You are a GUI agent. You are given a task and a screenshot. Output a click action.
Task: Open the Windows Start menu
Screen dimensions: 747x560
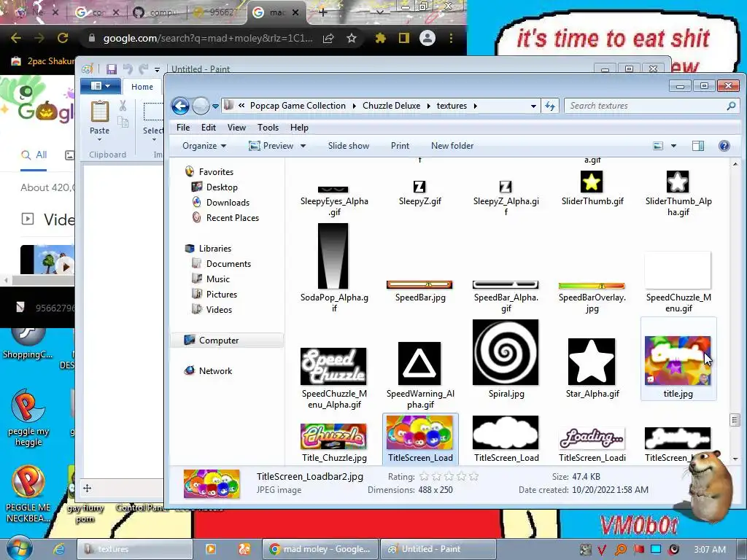pyautogui.click(x=18, y=548)
